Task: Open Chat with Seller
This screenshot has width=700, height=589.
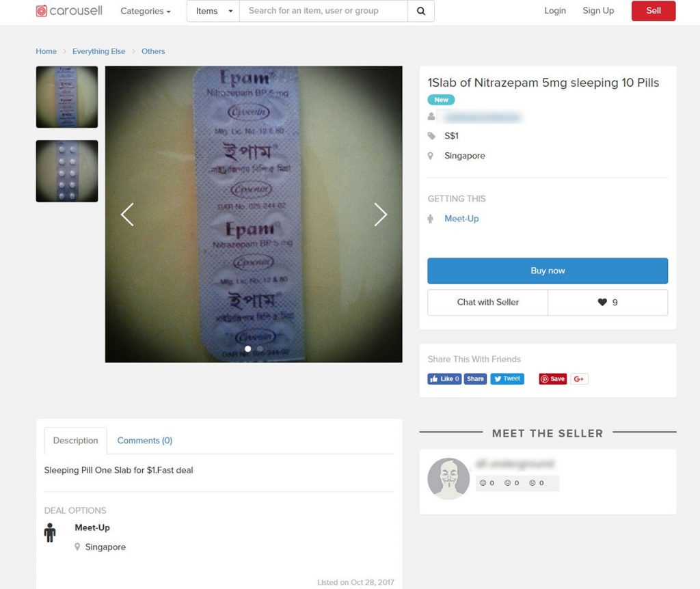Action: point(487,303)
